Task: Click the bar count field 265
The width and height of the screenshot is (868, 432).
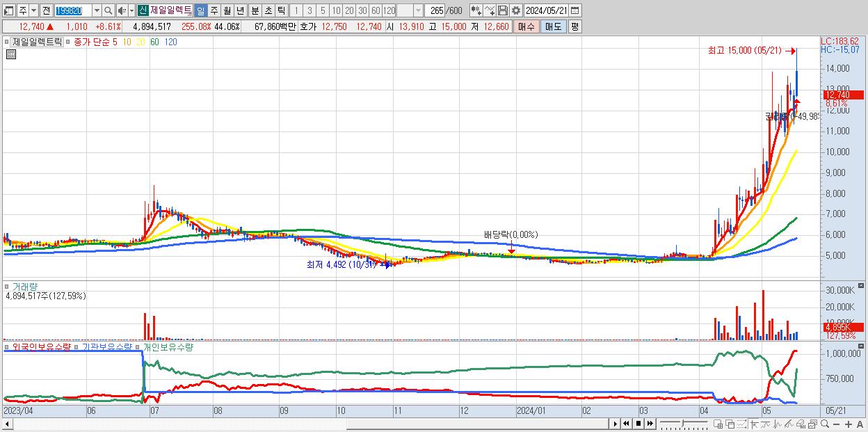Action: 436,10
